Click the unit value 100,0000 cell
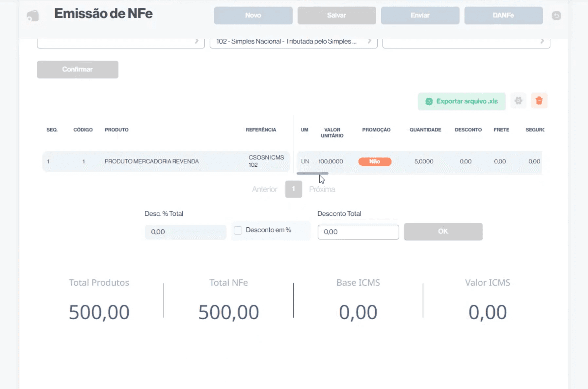The width and height of the screenshot is (588, 389). pyautogui.click(x=331, y=161)
